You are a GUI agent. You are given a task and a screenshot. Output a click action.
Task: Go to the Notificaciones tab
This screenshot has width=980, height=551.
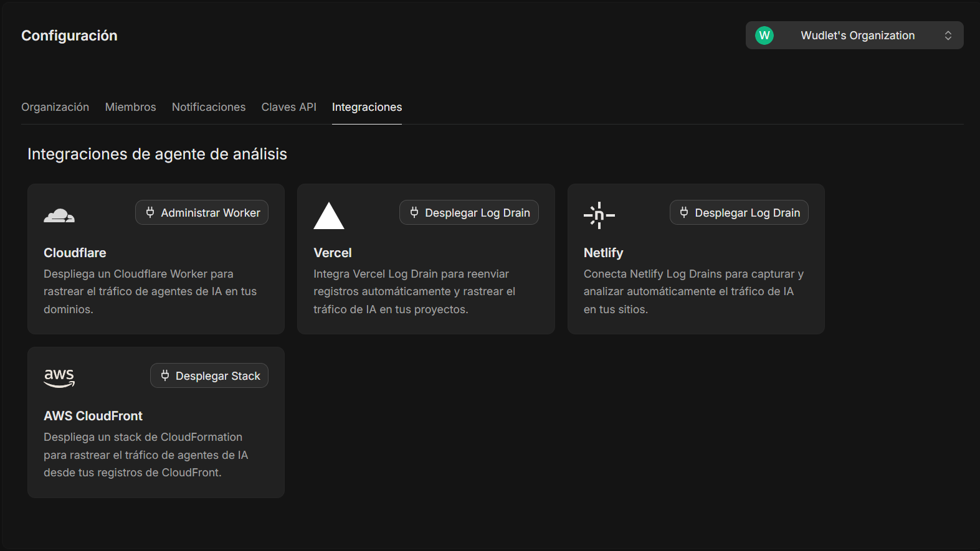[x=209, y=107]
